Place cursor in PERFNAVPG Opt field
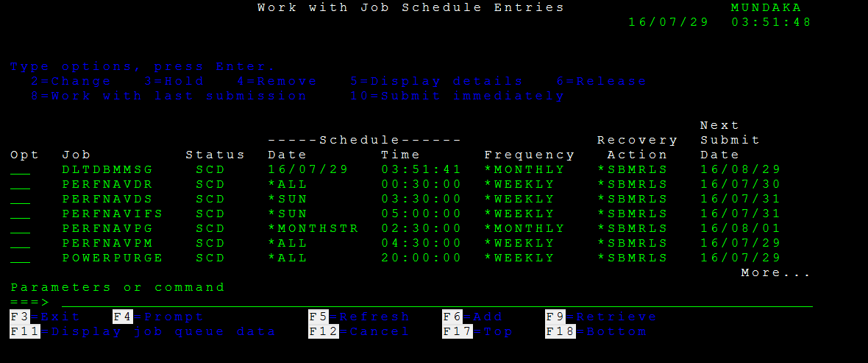 pos(21,229)
